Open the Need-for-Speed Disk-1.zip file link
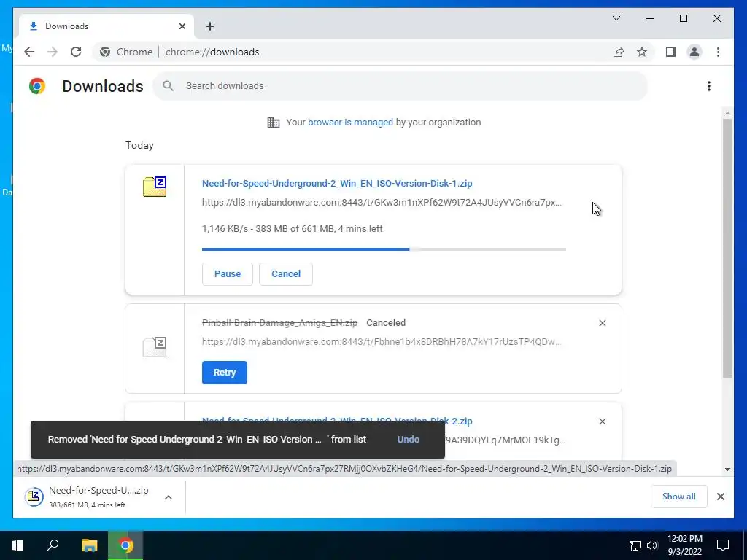 point(337,183)
